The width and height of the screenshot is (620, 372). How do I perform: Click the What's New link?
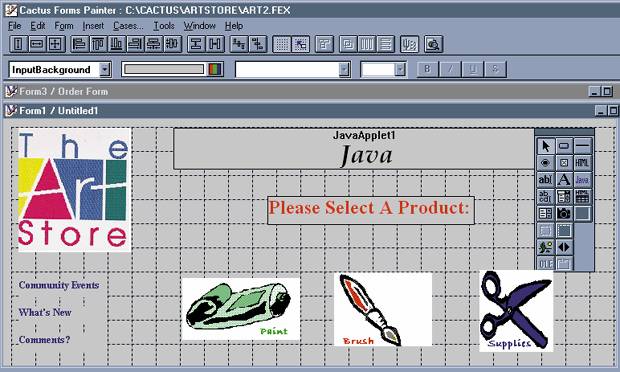[x=45, y=312]
